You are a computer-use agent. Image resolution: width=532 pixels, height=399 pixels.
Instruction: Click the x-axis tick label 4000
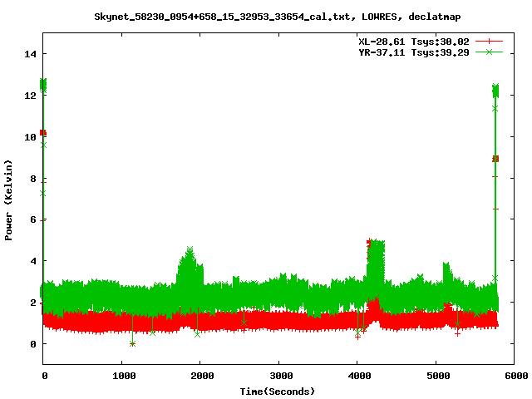(x=359, y=376)
